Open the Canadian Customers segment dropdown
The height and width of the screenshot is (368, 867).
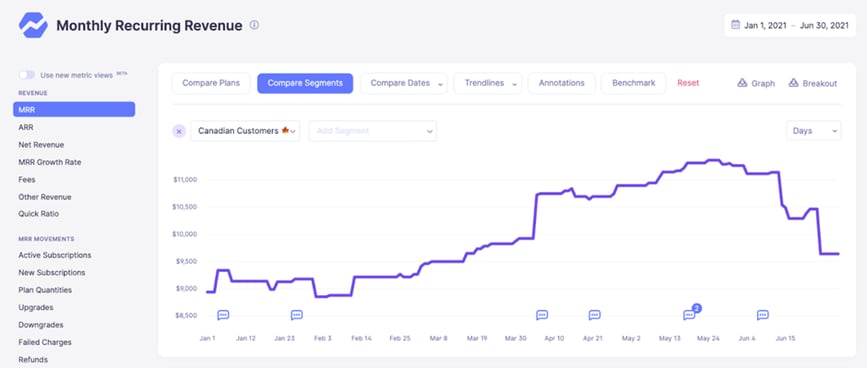click(x=246, y=131)
